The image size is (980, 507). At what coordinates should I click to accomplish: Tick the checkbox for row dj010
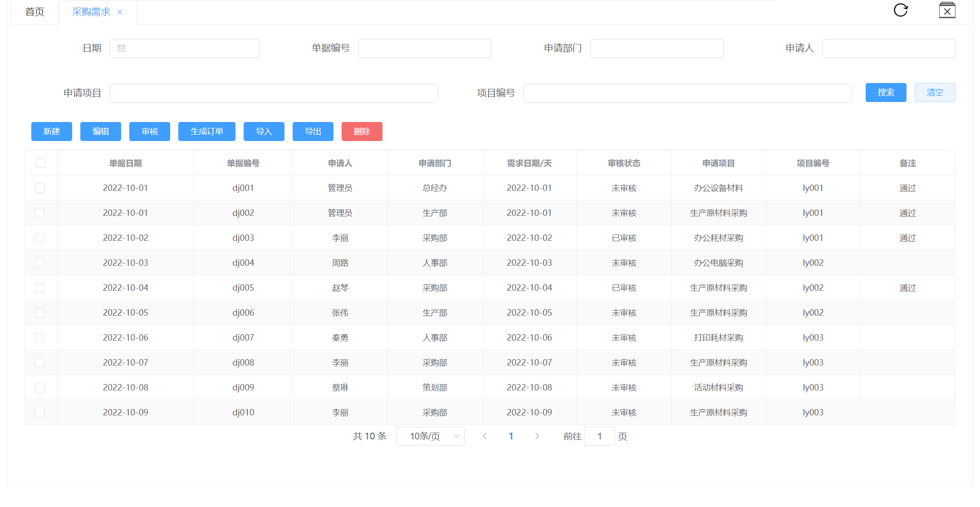(40, 413)
